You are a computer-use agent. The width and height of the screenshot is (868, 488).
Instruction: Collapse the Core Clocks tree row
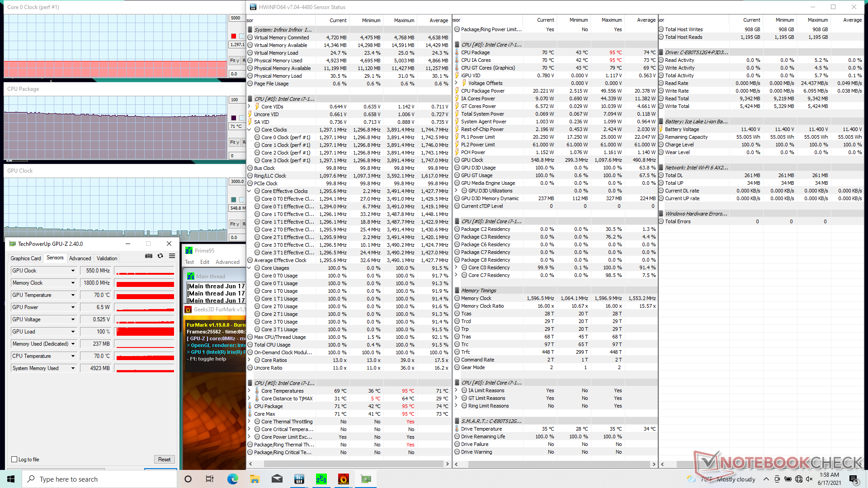click(249, 130)
